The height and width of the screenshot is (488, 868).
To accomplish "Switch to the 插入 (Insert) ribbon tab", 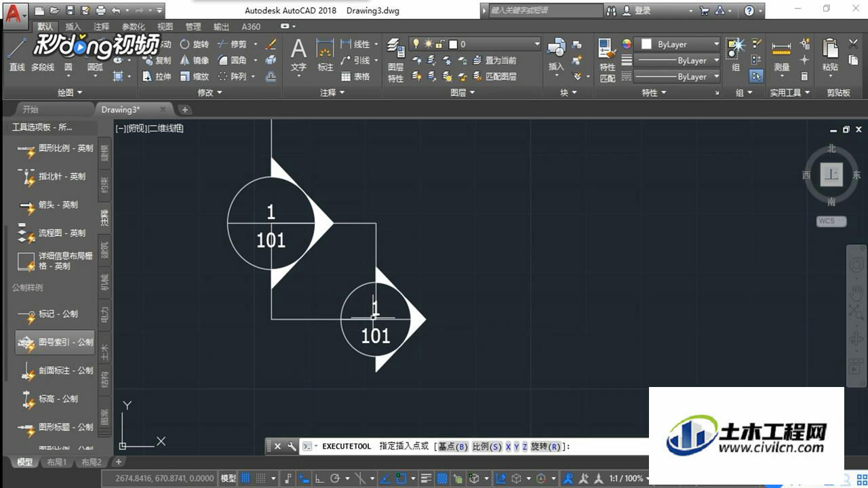I will (73, 27).
